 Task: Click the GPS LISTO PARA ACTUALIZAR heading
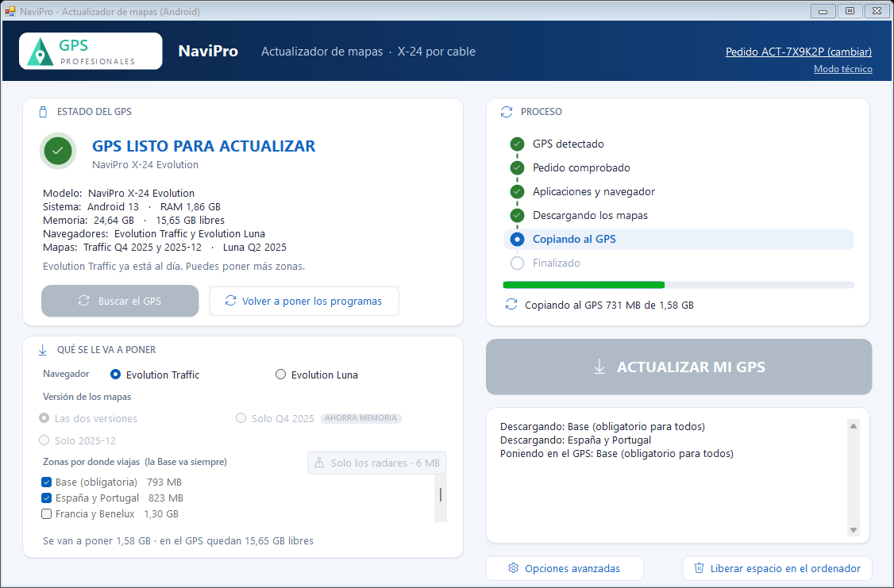203,146
